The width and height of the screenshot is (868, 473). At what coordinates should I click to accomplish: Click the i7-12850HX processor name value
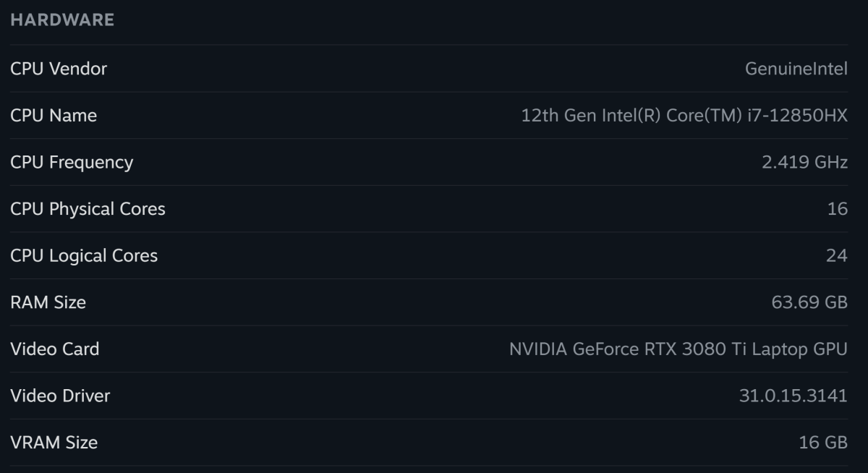684,116
